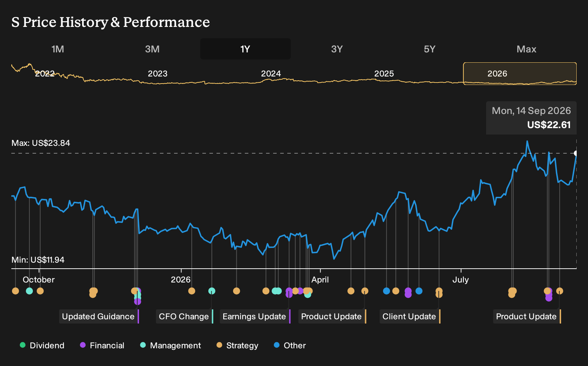
Task: Click the Max: US$23.84 label
Action: coord(41,143)
